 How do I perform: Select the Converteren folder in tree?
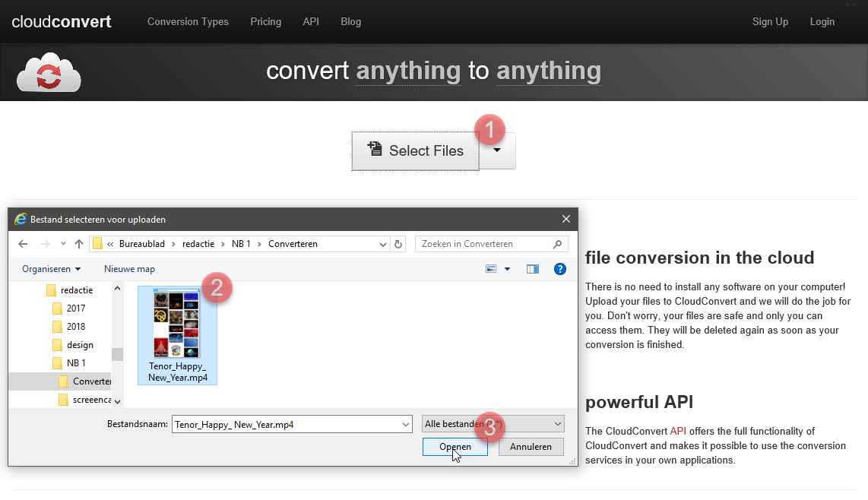[84, 381]
